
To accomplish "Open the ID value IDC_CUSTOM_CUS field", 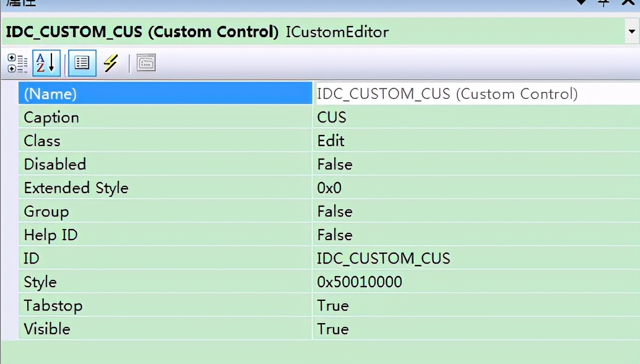I will [384, 259].
